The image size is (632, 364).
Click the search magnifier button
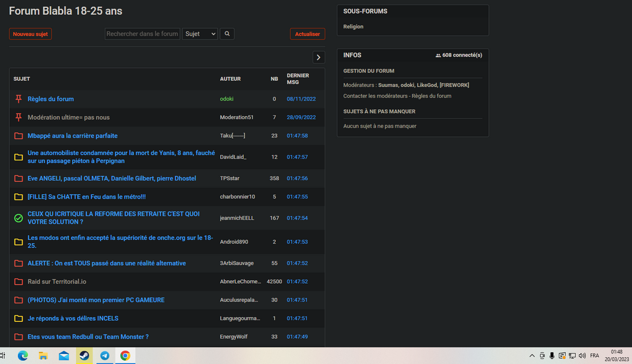point(227,34)
